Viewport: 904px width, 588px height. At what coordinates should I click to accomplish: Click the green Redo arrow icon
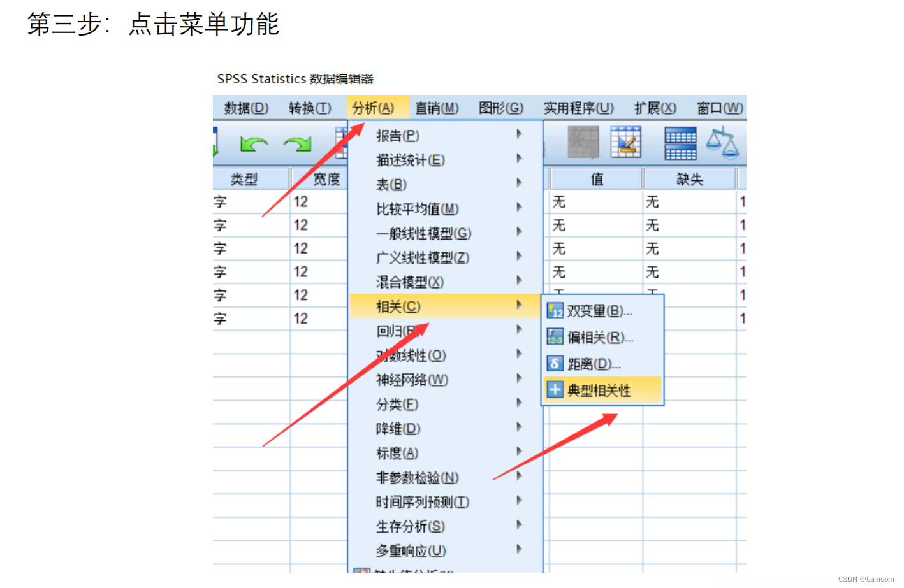297,144
